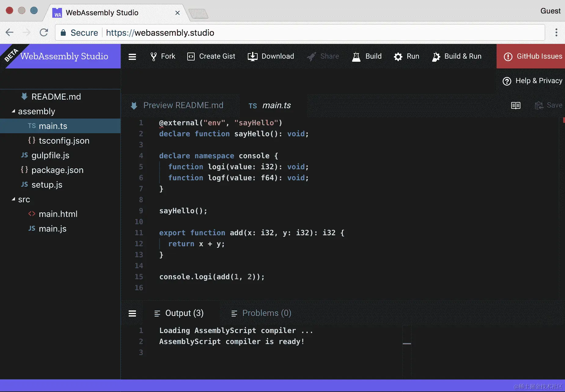Click the Build button label
This screenshot has height=392, width=565.
373,57
